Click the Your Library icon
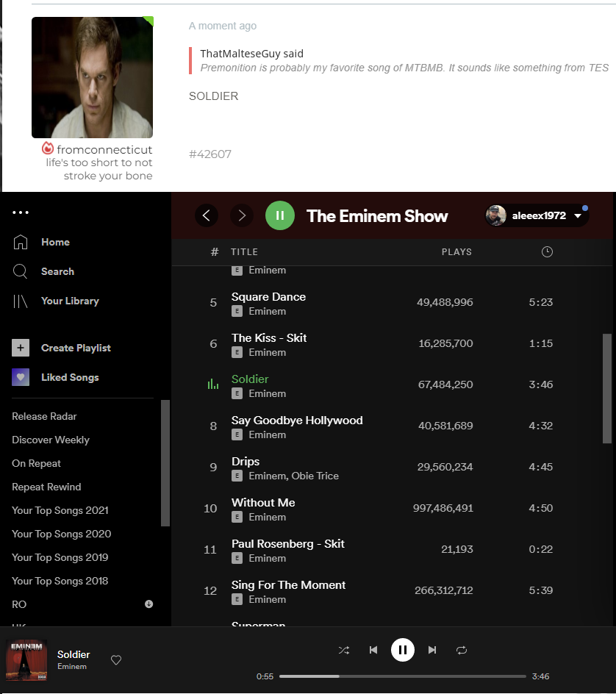Screen dimensions: 616x694 (21, 301)
